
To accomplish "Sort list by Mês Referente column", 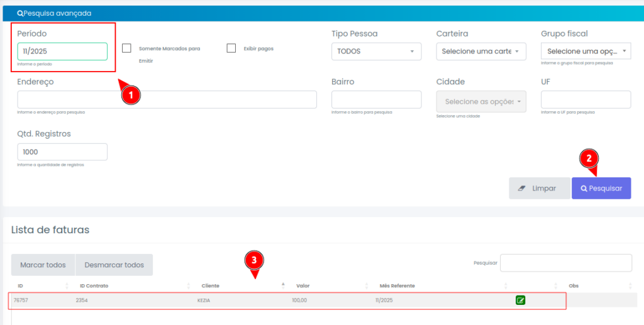I will click(507, 286).
